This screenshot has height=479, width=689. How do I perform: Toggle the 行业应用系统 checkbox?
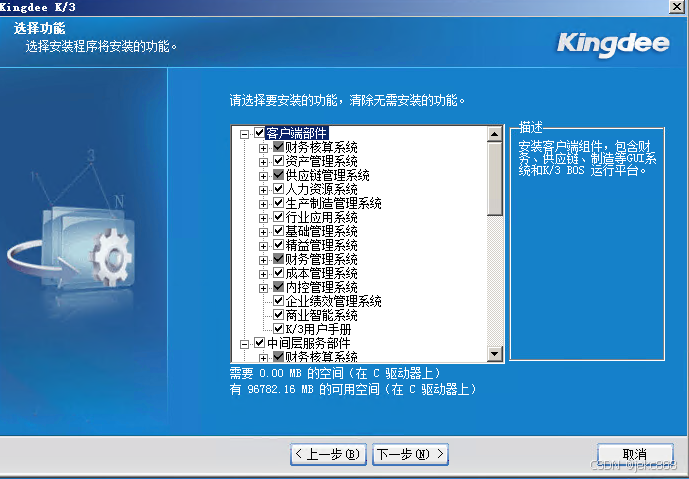(x=278, y=217)
